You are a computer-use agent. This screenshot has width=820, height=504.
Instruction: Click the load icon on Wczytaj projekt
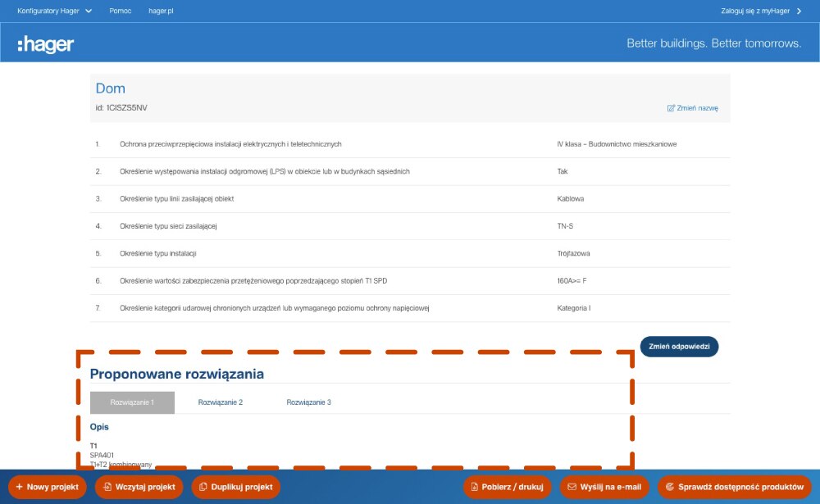[x=107, y=487]
